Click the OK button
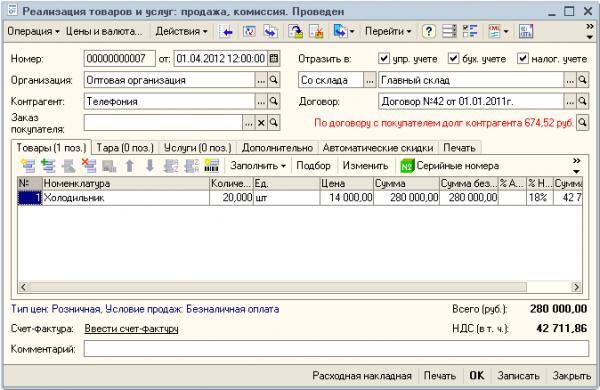The height and width of the screenshot is (390, 600). [x=476, y=375]
